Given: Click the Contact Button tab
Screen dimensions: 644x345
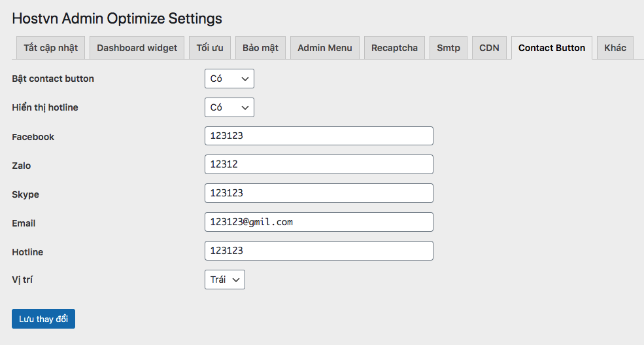Looking at the screenshot, I should pyautogui.click(x=552, y=48).
